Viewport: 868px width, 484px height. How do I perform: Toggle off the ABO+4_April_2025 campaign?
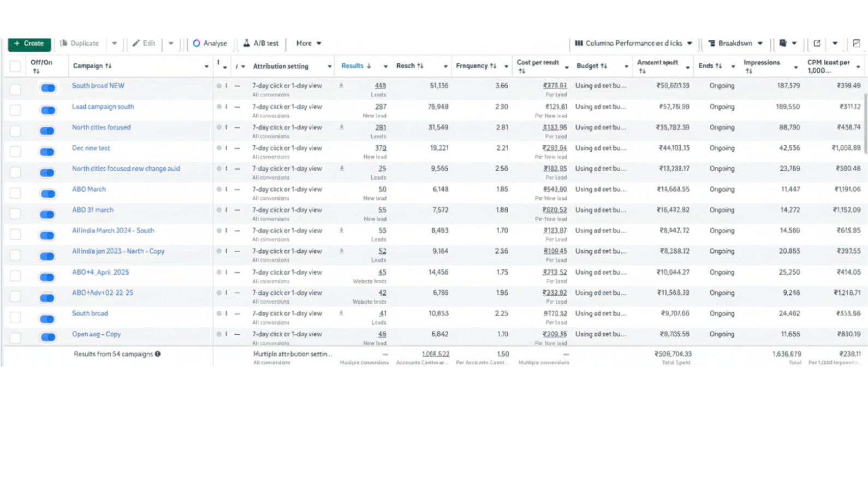point(47,277)
